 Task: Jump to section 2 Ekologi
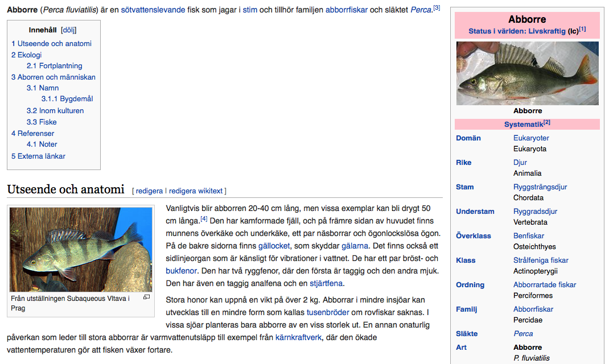point(26,55)
